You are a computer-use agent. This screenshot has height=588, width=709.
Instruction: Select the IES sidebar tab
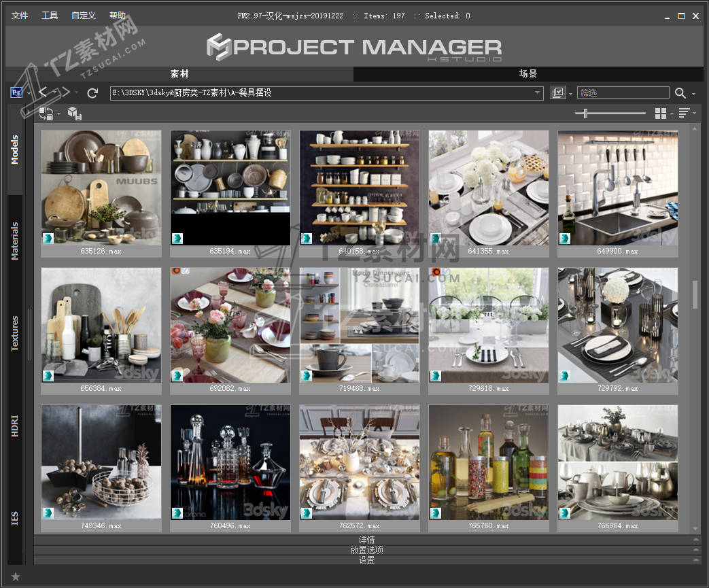tap(14, 519)
